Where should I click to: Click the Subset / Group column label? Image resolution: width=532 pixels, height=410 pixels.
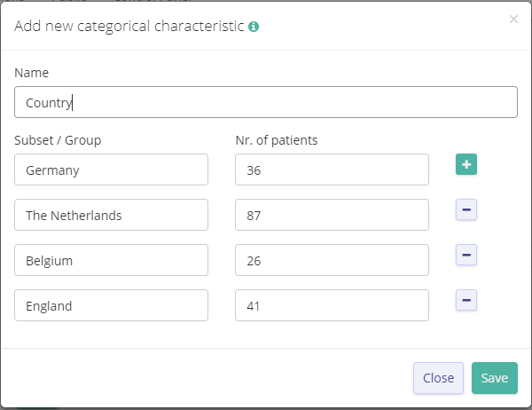pos(58,140)
